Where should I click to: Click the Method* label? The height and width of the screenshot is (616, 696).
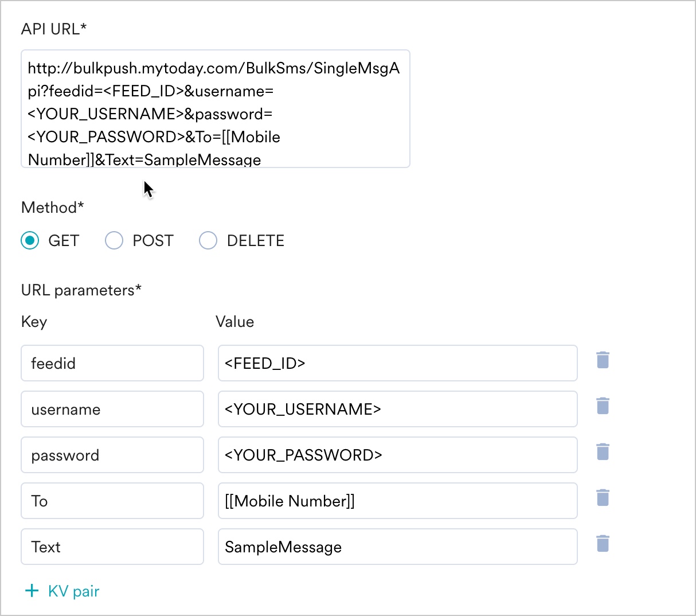(53, 208)
